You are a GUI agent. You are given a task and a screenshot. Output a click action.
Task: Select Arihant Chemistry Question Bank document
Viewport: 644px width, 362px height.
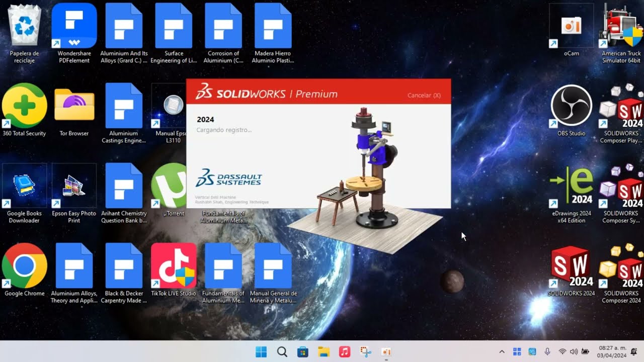tap(124, 194)
